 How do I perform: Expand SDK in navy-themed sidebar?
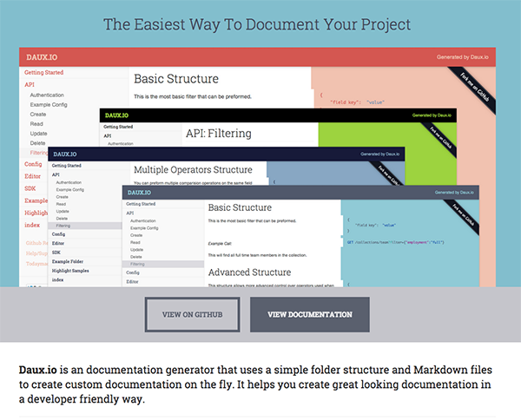coord(56,253)
